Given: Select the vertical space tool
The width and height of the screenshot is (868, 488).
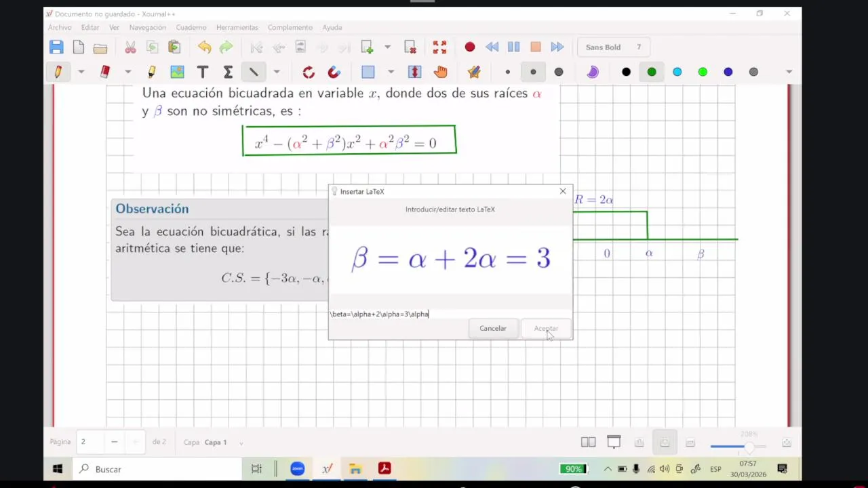Looking at the screenshot, I should pos(414,72).
